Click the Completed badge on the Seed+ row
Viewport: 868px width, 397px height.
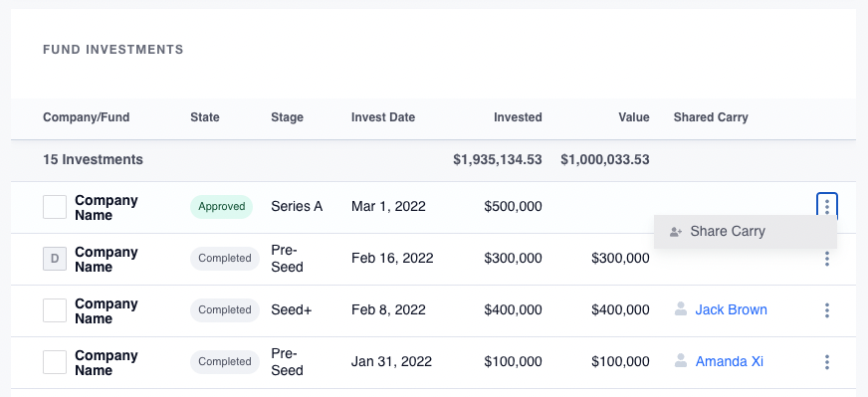point(225,310)
